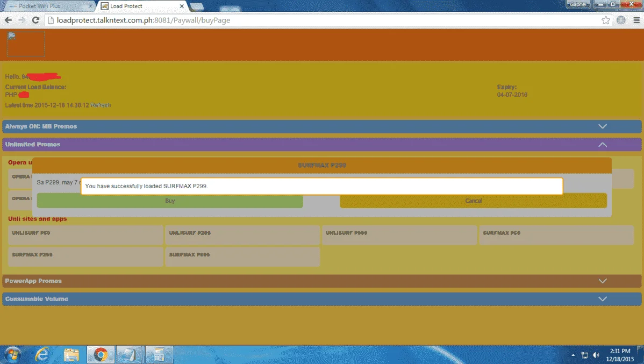Select the UNLISURF P999 promo
Viewport: 644px width, 364px height.
click(399, 235)
